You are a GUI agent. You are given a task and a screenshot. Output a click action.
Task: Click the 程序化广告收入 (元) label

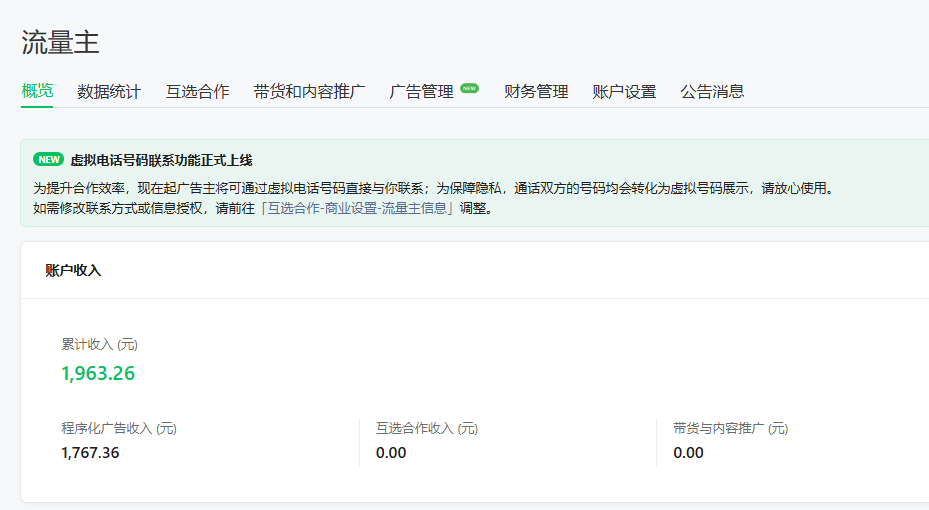click(119, 428)
